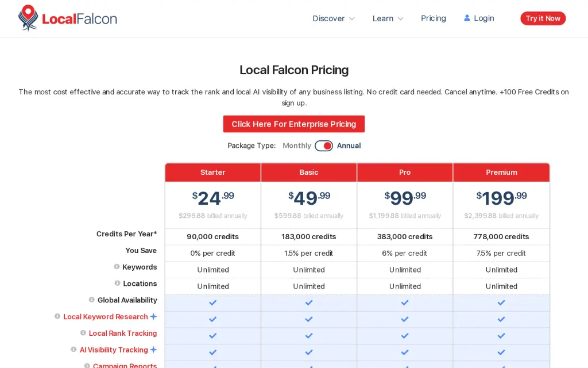This screenshot has height=368, width=588.
Task: Open the Local Keyword Research link
Action: pyautogui.click(x=106, y=317)
